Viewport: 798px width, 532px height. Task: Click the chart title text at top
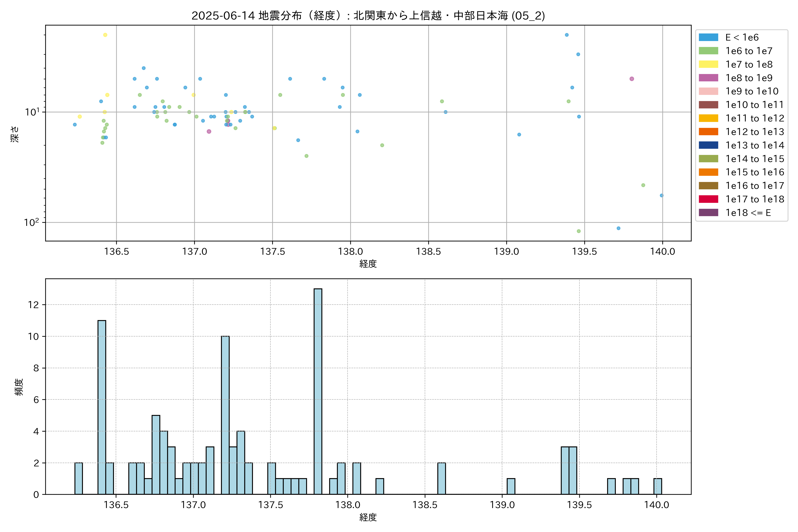(x=368, y=16)
